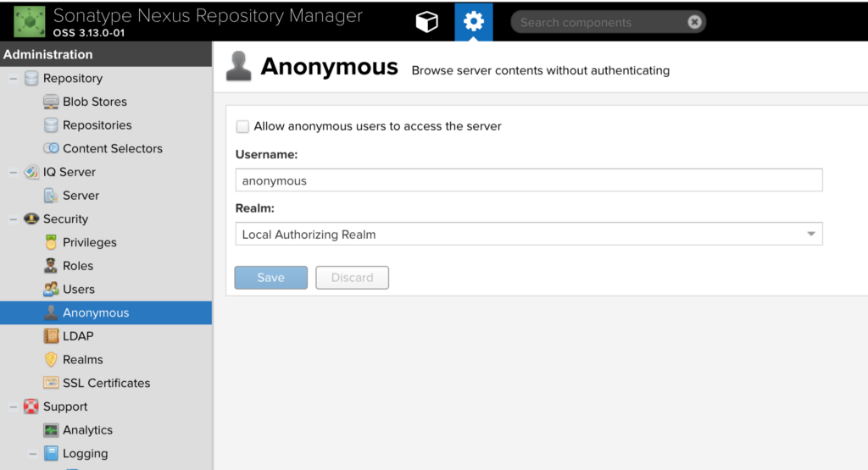Screen dimensions: 868x470
Task: Open Content Selectors page
Action: (113, 148)
